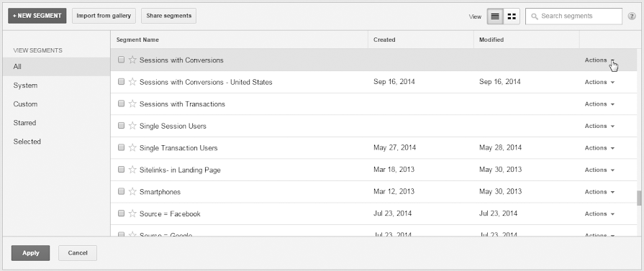Click Created date May 27, 2014
Screen dimensions: 644x271
tap(395, 147)
